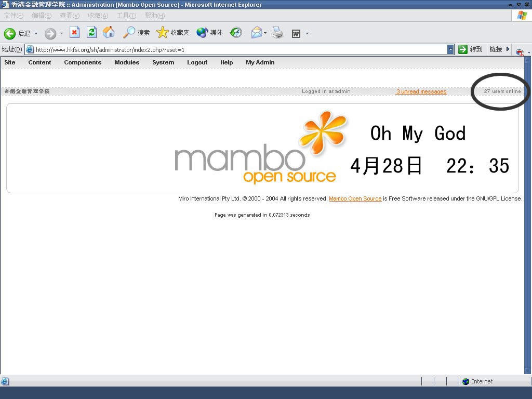The width and height of the screenshot is (532, 399).
Task: Click the Links (链接) toolbar label
Action: click(496, 49)
